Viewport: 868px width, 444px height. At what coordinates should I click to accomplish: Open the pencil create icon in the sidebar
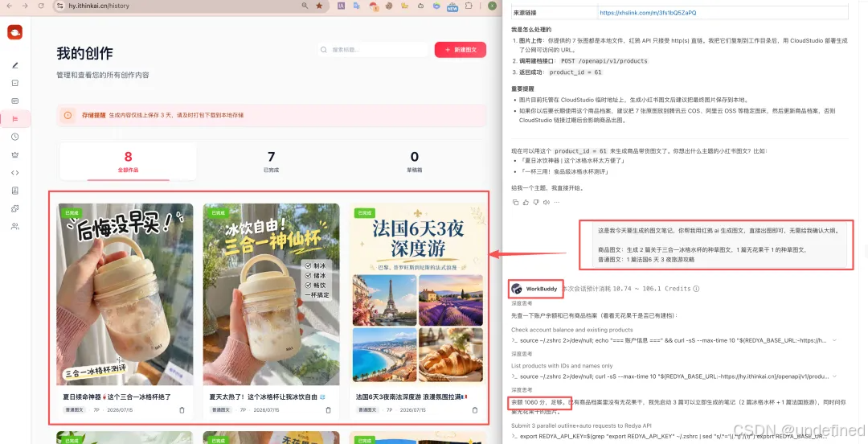point(15,65)
